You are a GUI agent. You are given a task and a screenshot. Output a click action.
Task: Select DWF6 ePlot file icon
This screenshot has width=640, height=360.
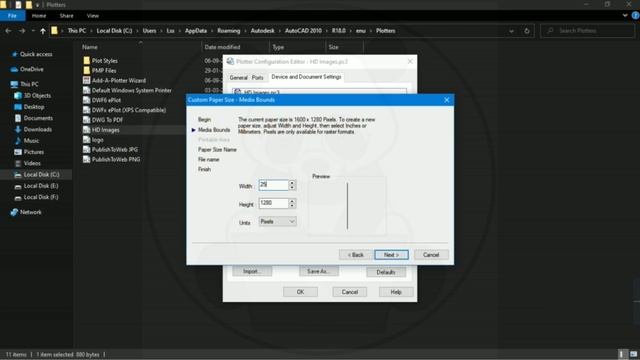[x=87, y=100]
